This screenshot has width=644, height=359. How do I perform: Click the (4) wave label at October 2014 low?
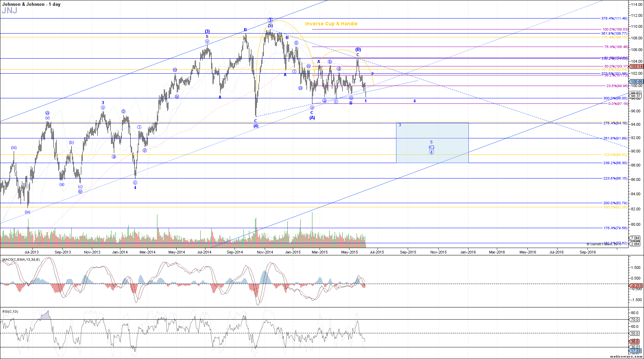pos(256,126)
